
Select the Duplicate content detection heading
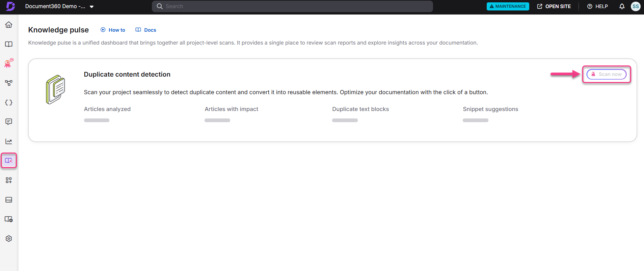coord(127,74)
